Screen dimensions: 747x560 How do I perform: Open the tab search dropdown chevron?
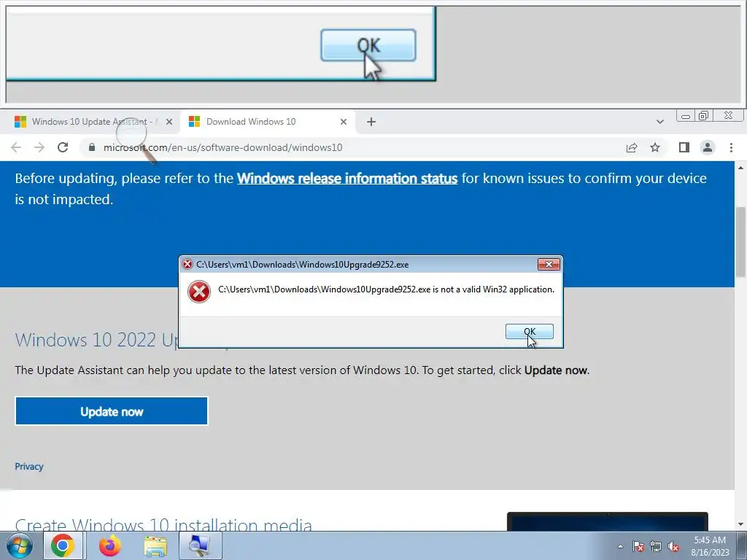coord(659,122)
